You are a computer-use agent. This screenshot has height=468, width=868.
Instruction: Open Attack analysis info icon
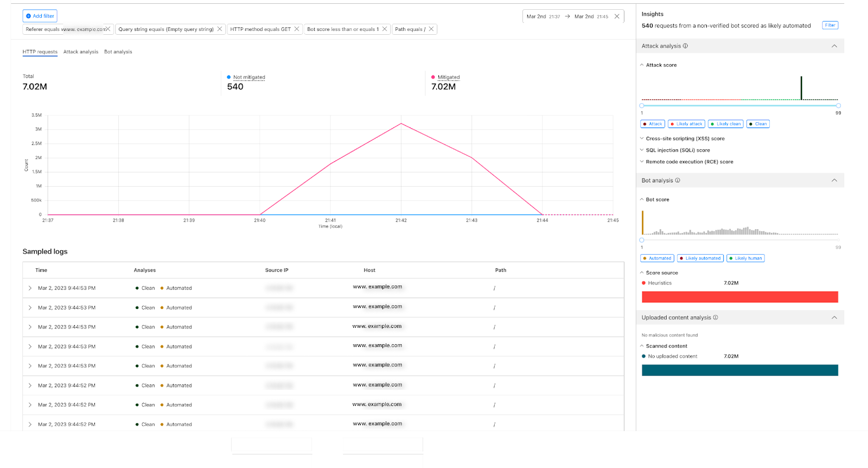[686, 46]
